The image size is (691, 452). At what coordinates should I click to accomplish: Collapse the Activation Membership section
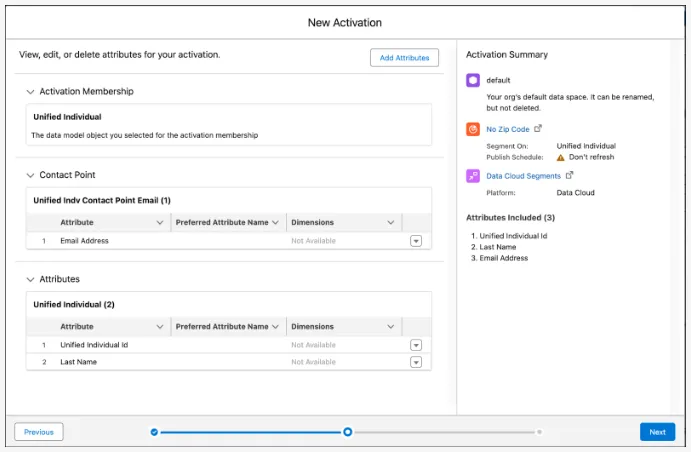(x=30, y=92)
